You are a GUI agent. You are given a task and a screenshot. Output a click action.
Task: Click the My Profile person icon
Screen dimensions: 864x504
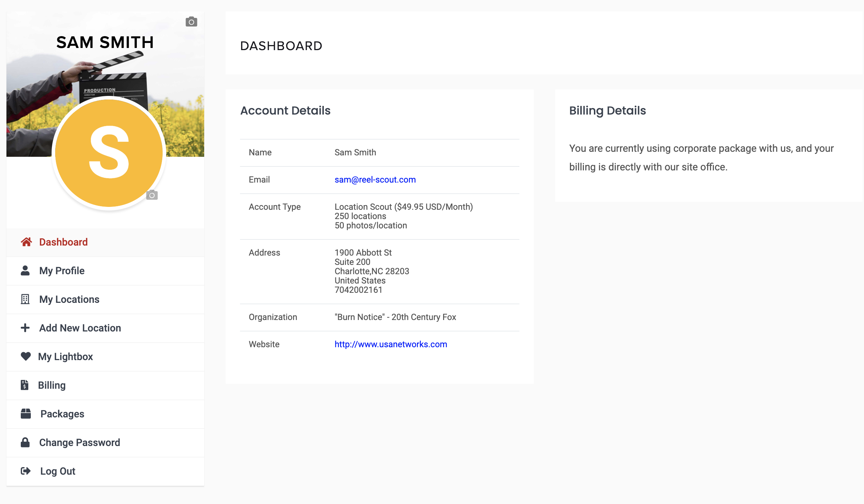25,271
